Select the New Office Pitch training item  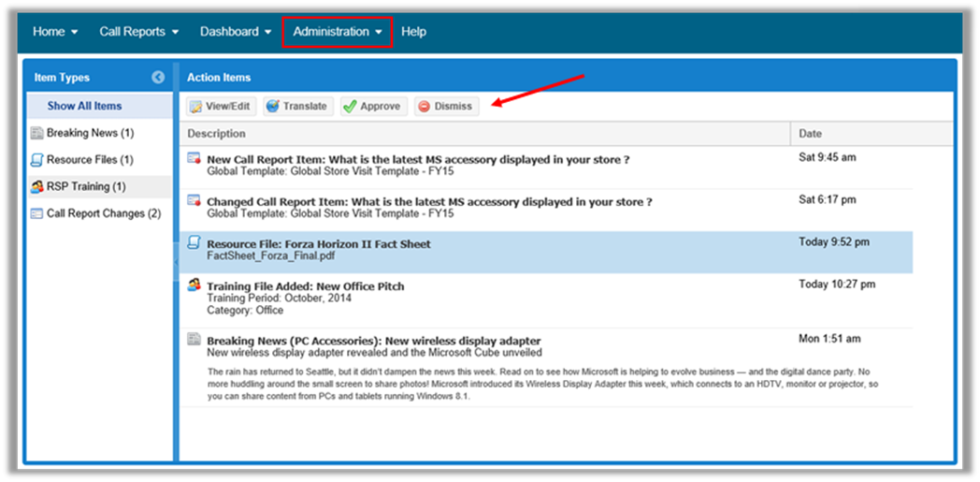305,286
